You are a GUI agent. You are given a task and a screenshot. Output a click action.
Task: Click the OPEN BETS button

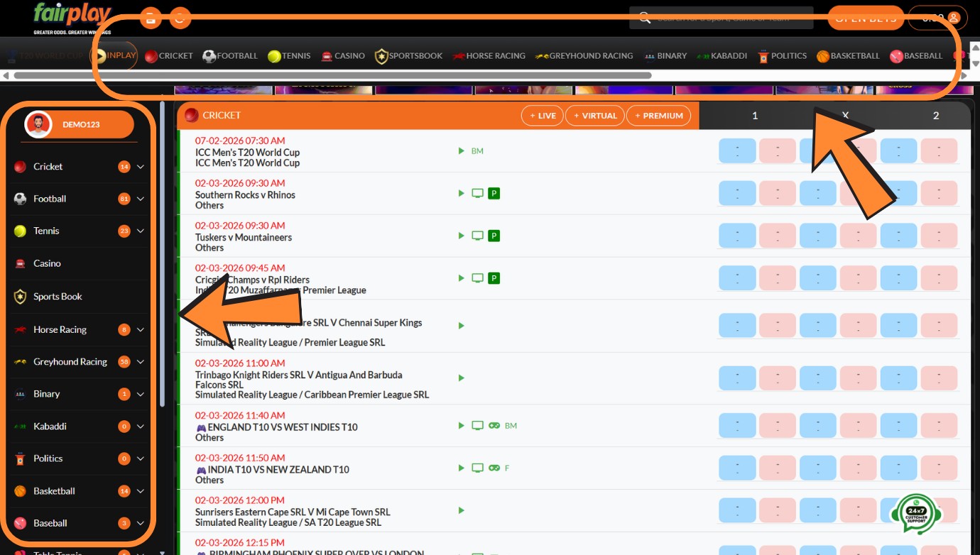coord(866,18)
